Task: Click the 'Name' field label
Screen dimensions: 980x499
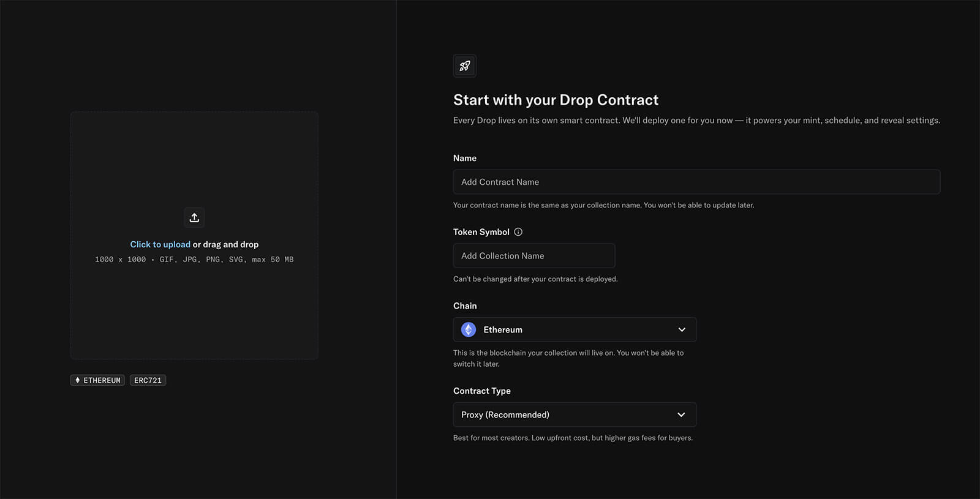Action: coord(465,158)
